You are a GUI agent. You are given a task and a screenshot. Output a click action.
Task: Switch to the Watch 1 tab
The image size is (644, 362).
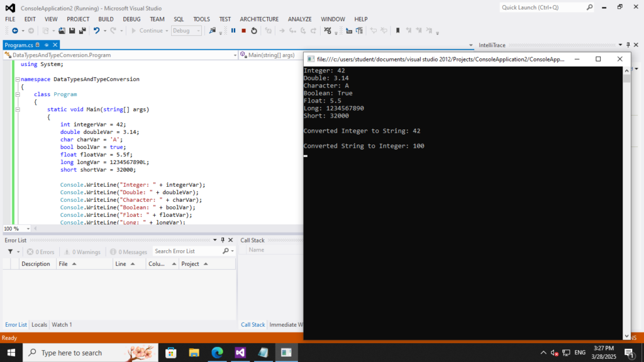(x=62, y=325)
